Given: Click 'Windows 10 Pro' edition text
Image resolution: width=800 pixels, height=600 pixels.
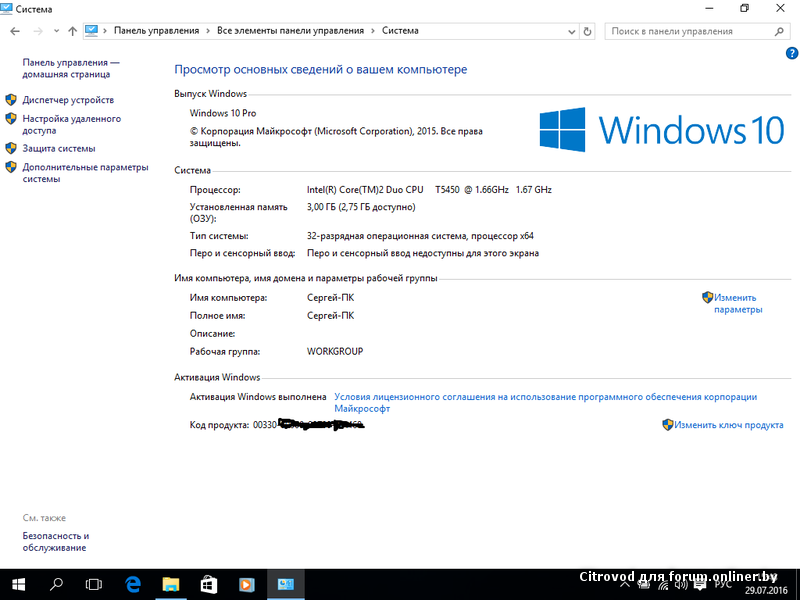Looking at the screenshot, I should 222,113.
